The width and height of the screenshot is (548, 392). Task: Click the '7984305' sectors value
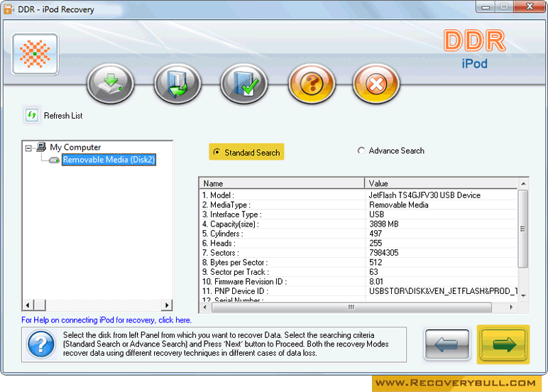(x=383, y=253)
